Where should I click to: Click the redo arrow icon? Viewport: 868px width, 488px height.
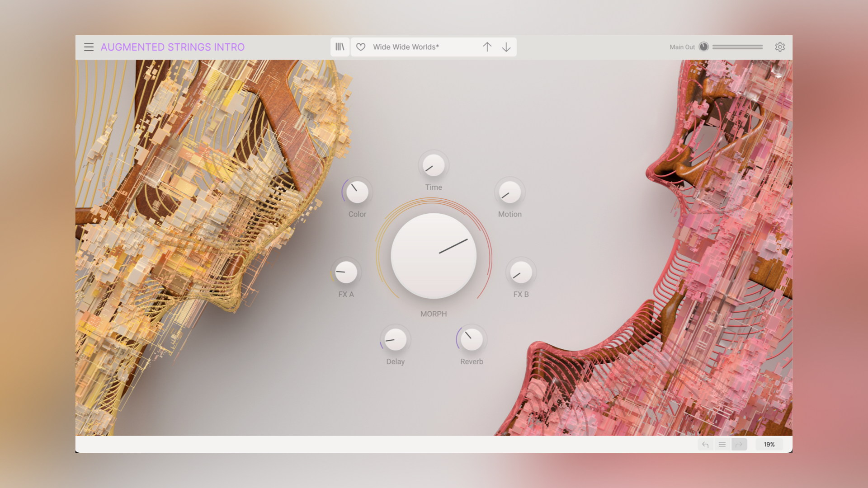click(x=739, y=444)
